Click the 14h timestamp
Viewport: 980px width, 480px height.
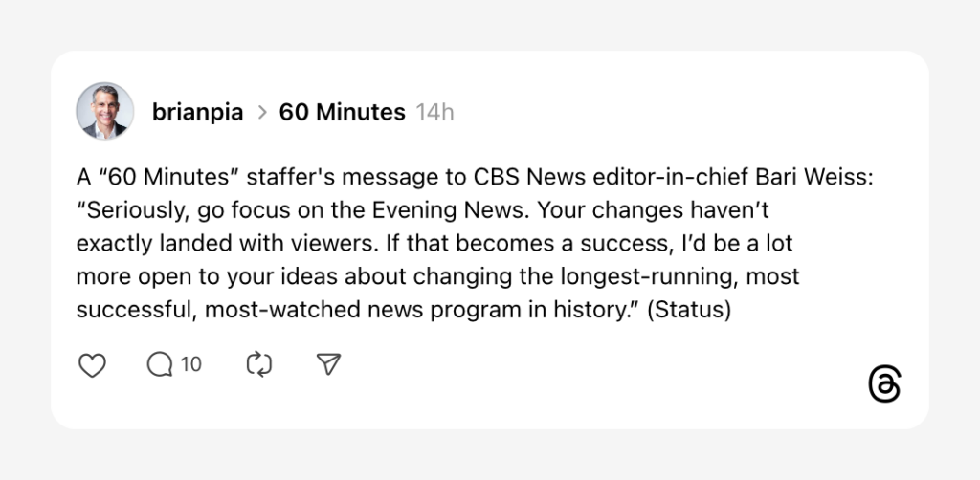[x=435, y=113]
